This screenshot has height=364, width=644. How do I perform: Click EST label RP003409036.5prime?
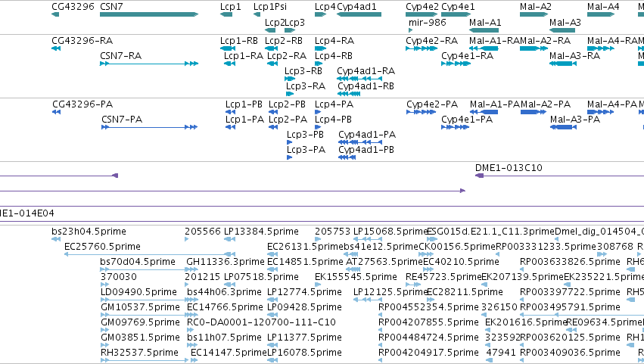[570, 353]
